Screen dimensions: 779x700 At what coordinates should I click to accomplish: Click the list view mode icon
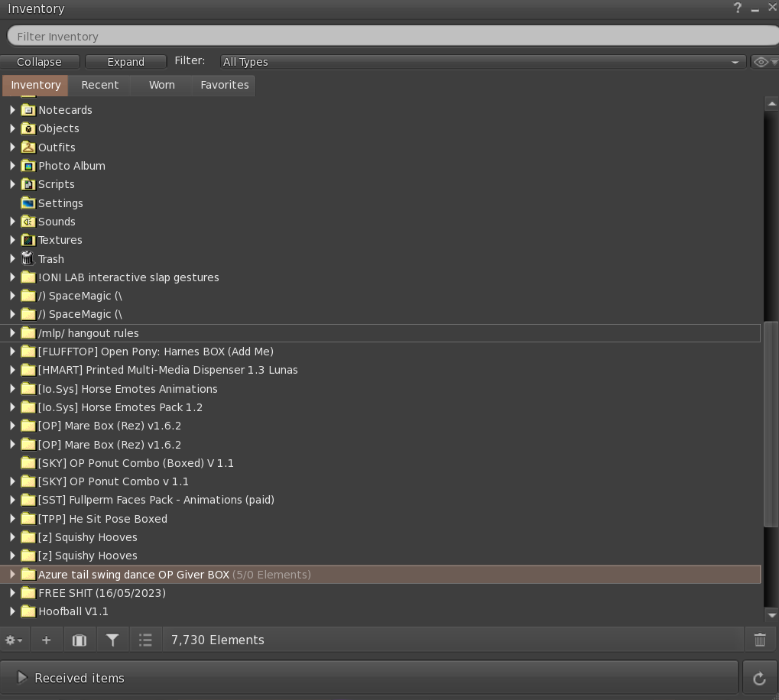click(145, 640)
